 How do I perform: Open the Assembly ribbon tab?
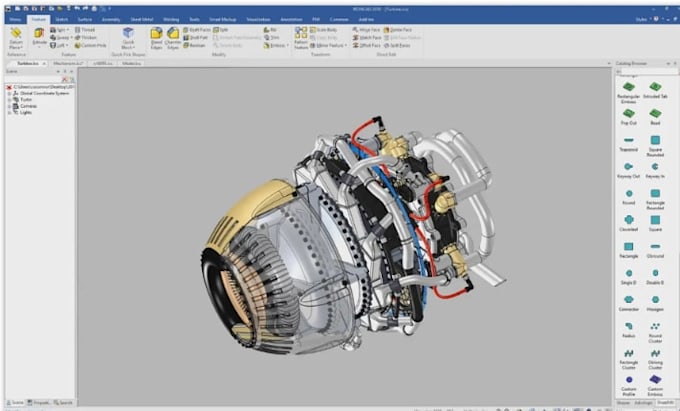(x=111, y=20)
